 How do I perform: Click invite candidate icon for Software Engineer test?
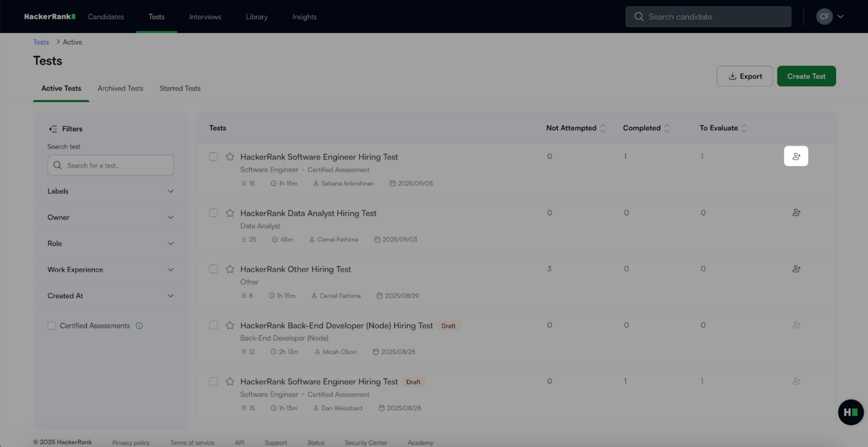796,156
